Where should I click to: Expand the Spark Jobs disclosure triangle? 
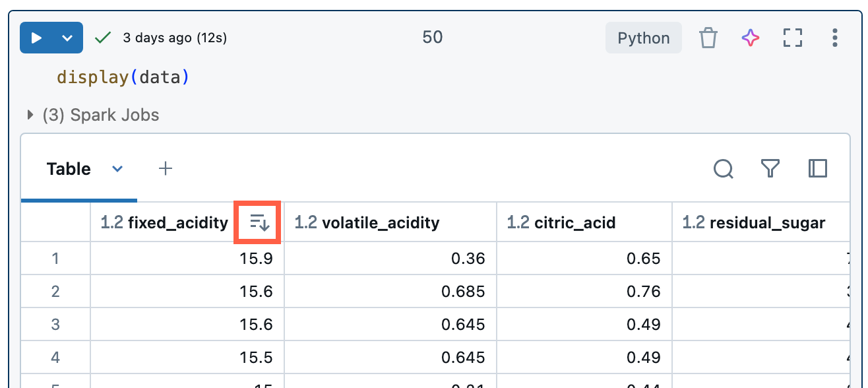point(30,114)
